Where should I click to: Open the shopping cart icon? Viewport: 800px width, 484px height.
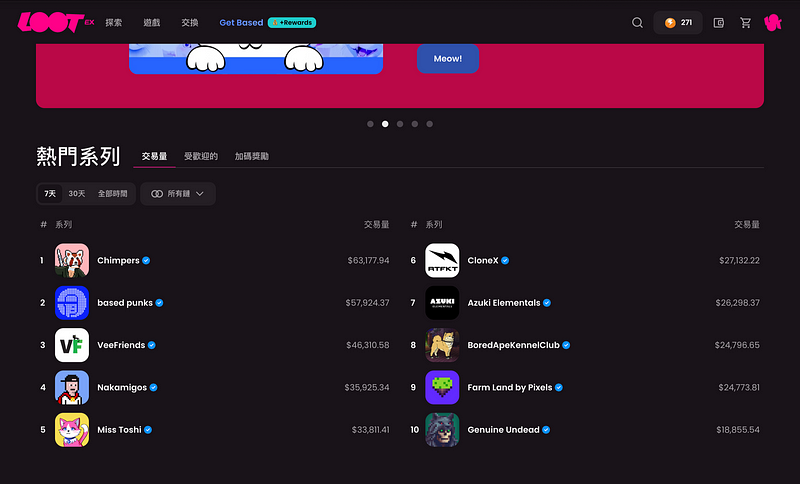[x=745, y=22]
